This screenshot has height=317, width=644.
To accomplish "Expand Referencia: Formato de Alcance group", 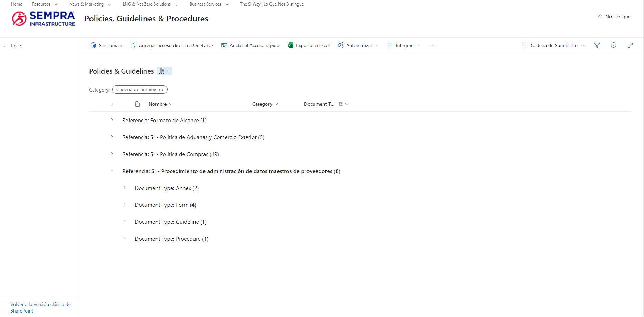I will (x=112, y=120).
